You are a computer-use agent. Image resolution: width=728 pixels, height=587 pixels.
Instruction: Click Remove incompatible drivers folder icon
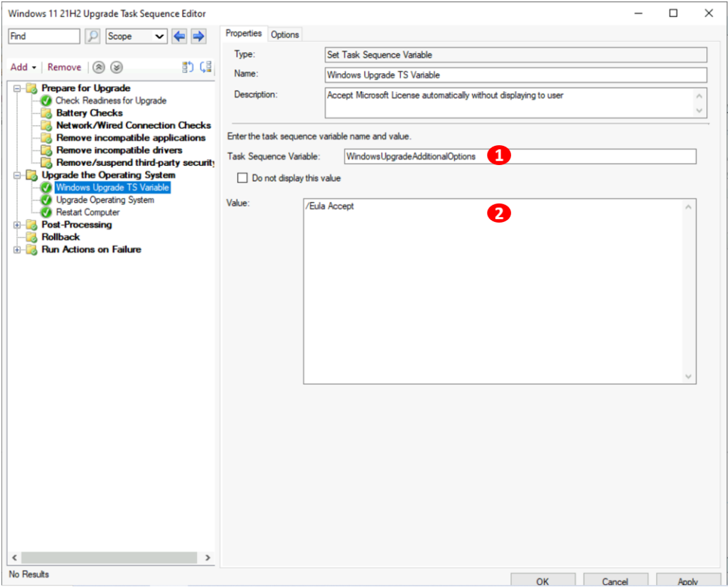coord(46,150)
